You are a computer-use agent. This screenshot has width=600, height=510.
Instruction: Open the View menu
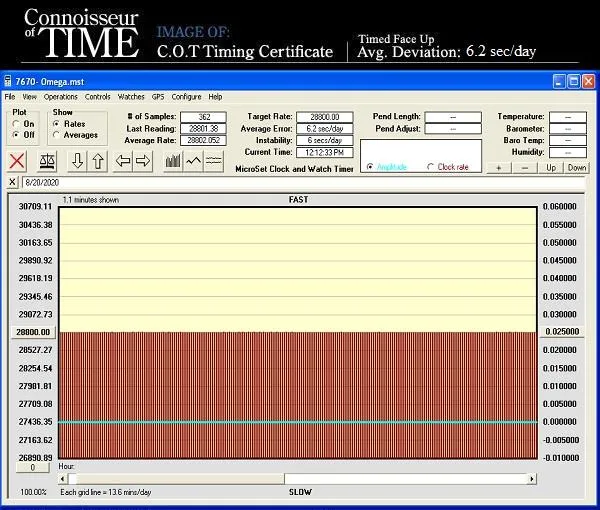pos(29,97)
